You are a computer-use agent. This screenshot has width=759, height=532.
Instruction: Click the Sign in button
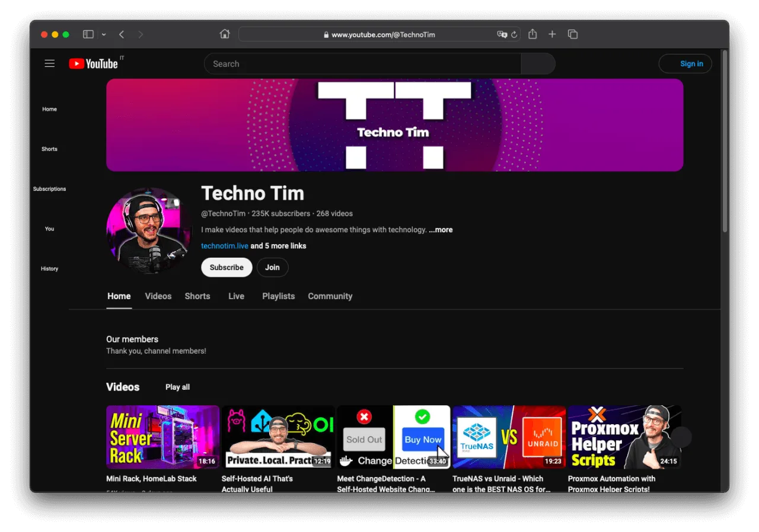point(685,64)
